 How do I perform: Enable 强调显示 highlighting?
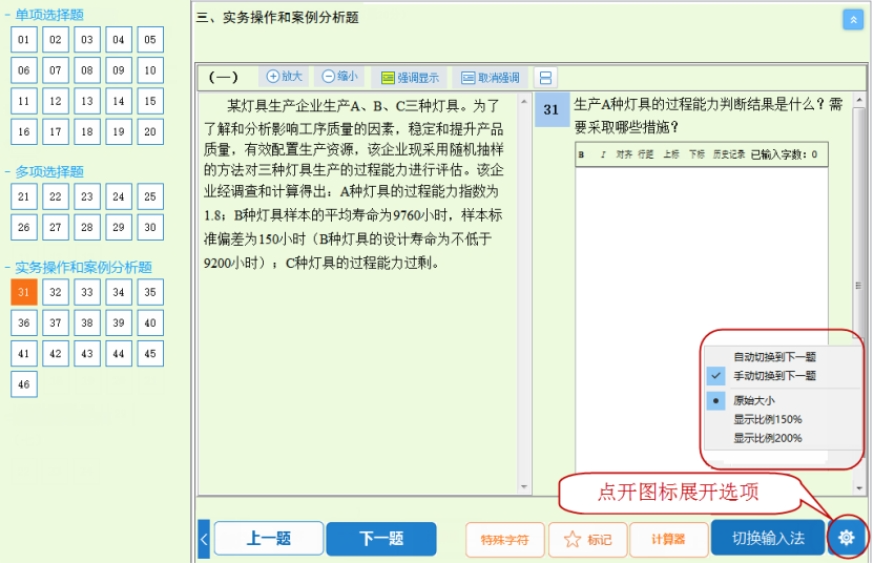(410, 77)
